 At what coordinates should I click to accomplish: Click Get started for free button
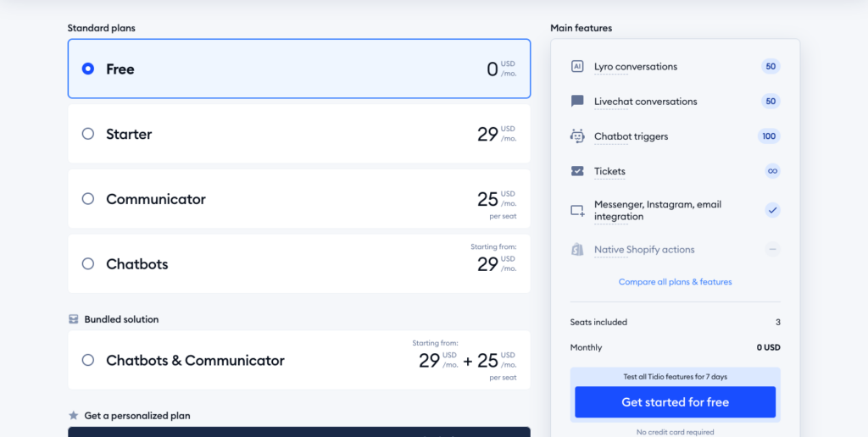[676, 402]
